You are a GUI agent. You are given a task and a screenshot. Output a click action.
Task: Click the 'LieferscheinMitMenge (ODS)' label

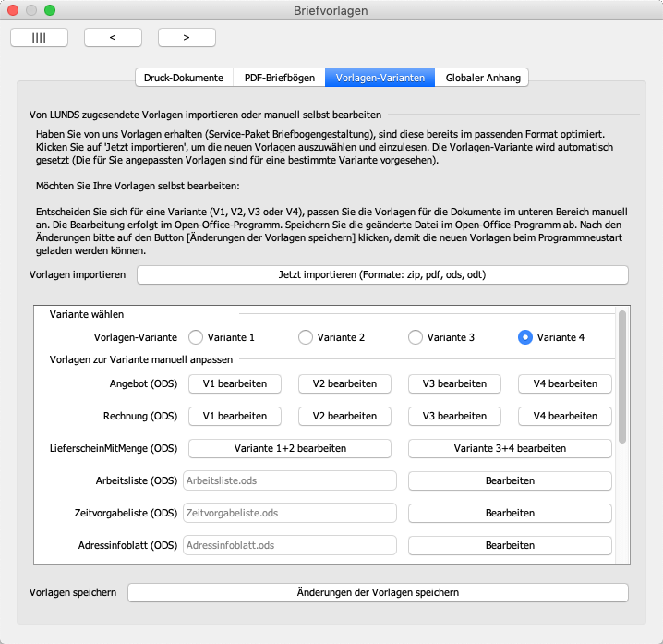pos(114,448)
